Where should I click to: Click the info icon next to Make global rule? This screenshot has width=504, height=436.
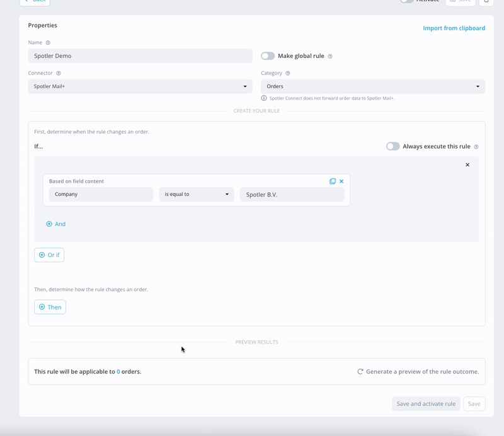coord(329,56)
